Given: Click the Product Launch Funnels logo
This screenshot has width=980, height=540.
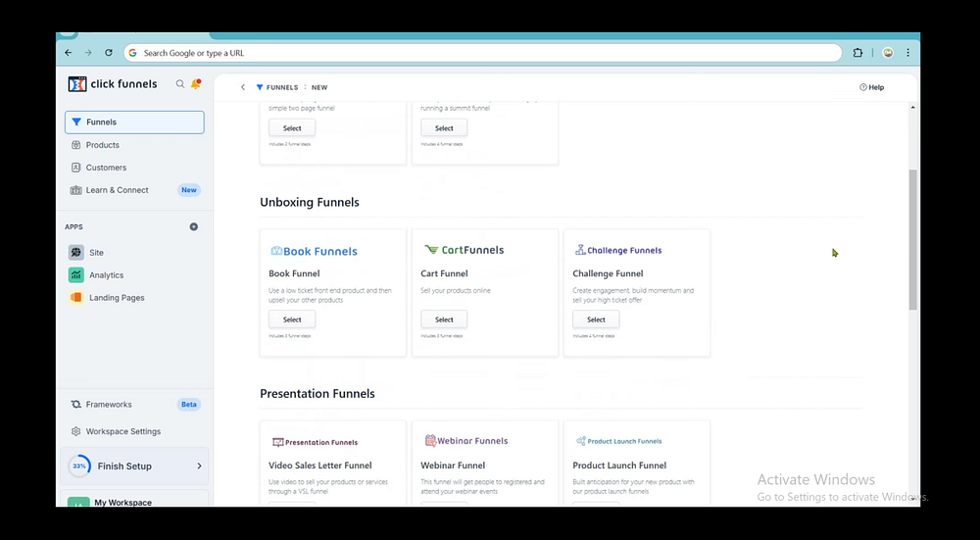Looking at the screenshot, I should [x=618, y=441].
